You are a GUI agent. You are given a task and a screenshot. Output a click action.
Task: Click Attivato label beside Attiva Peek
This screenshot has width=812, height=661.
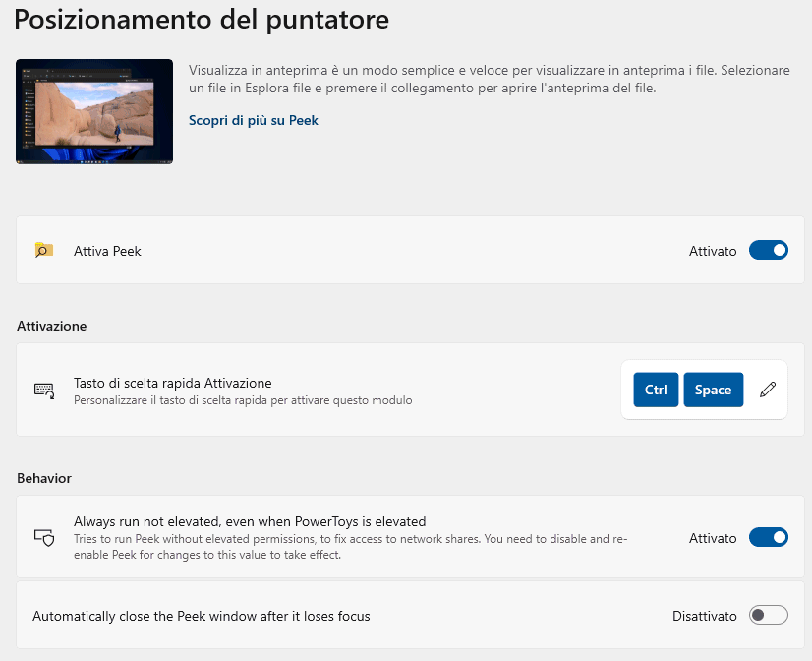coord(712,251)
